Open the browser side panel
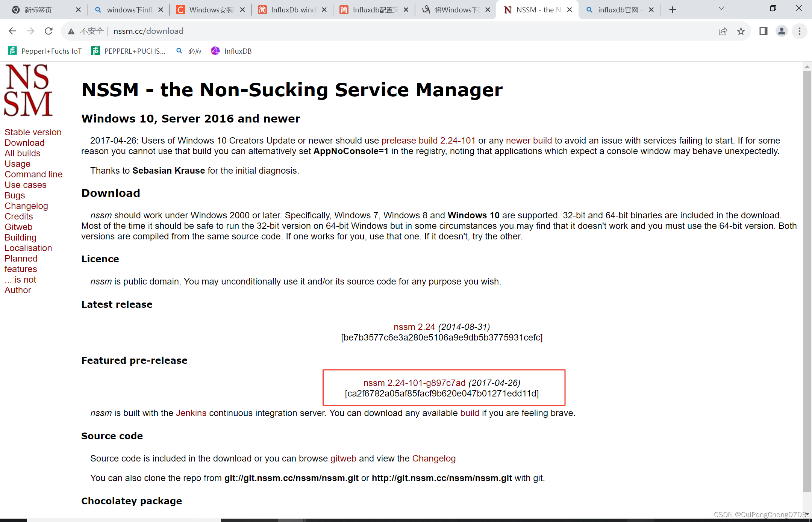Viewport: 812px width, 522px height. 763,31
